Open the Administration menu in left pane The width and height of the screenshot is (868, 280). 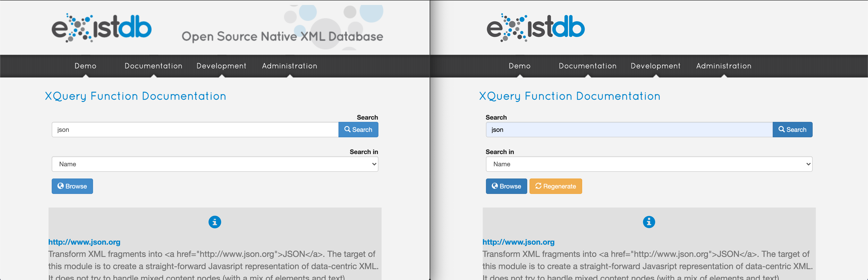click(x=289, y=66)
